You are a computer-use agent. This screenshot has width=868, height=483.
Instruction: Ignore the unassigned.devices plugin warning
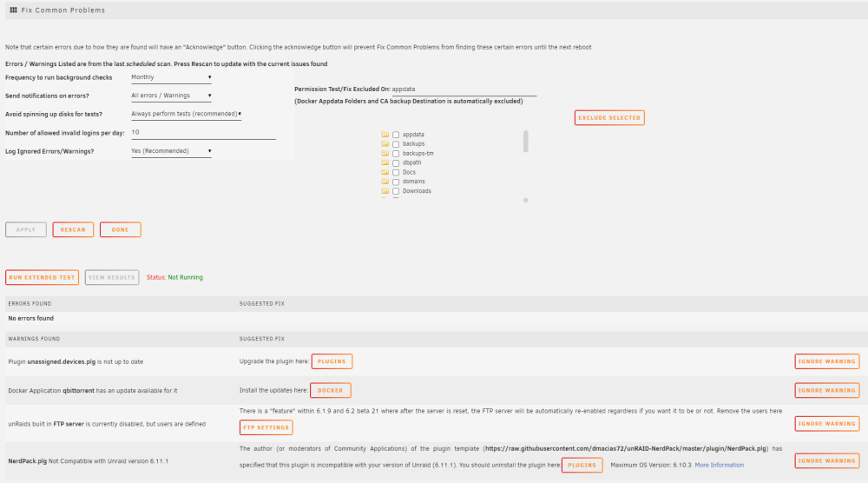click(x=827, y=361)
